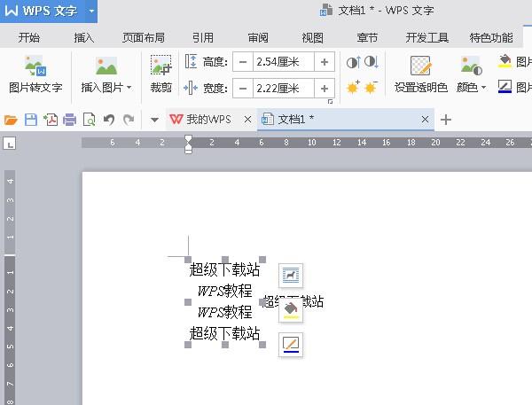Viewport: 532px width, 405px height.
Task: Click the export to PDF icon
Action: pos(51,120)
